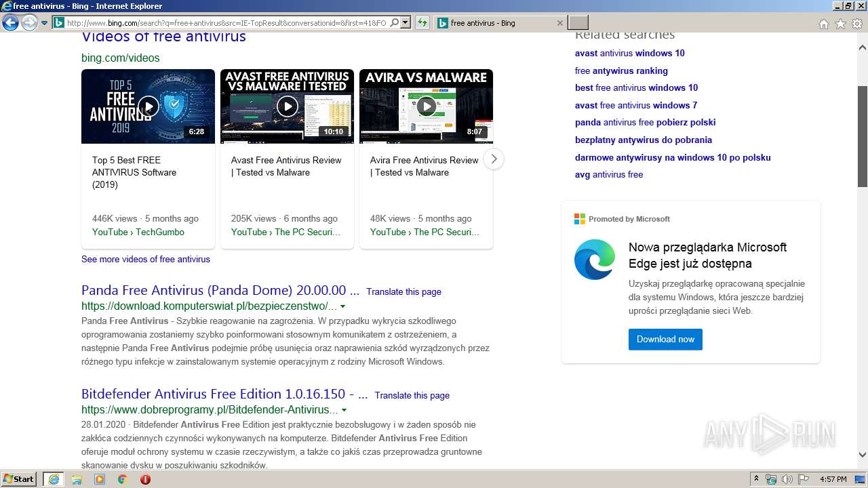
Task: Click the volume speaker tray icon
Action: tap(787, 479)
